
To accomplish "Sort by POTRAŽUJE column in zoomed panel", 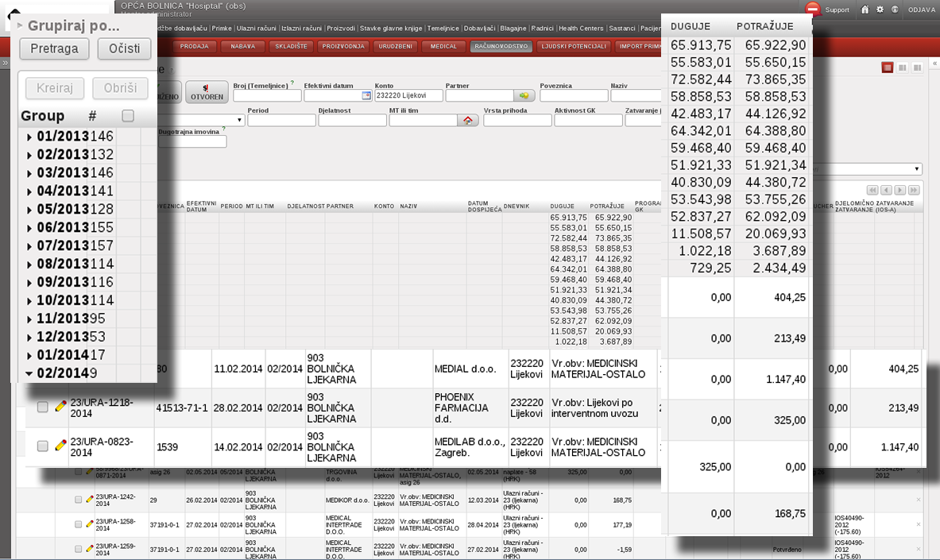I will (765, 26).
